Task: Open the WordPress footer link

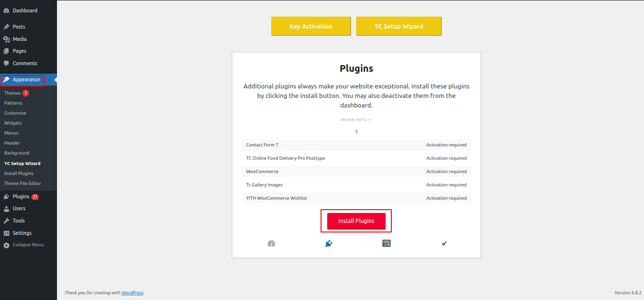Action: (x=133, y=293)
